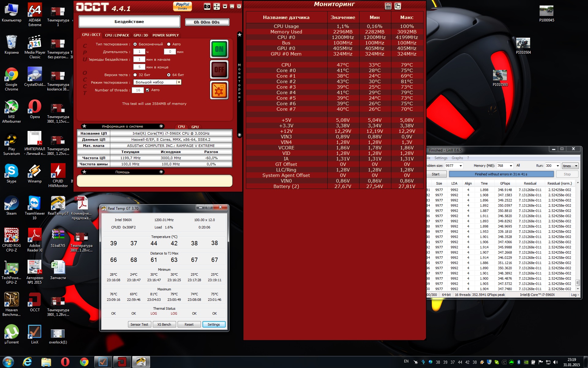
Task: Open LinX Memory (MiB) dropdown
Action: (511, 166)
